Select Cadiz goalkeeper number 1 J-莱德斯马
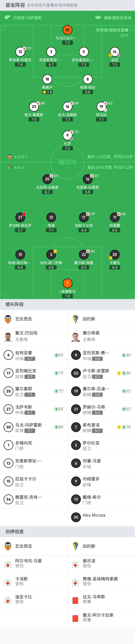The height and width of the screenshot is (644, 135). tap(67, 283)
